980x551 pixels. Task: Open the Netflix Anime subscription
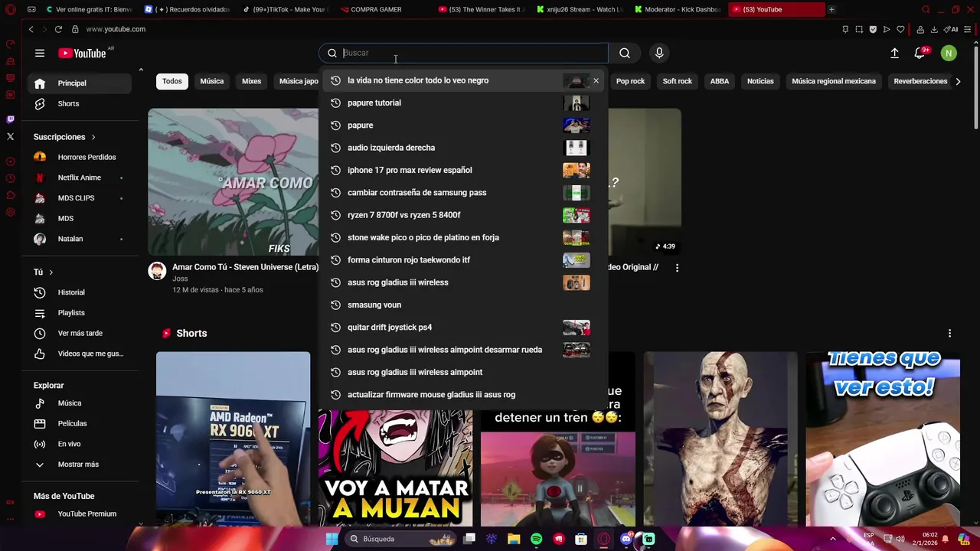coord(79,178)
